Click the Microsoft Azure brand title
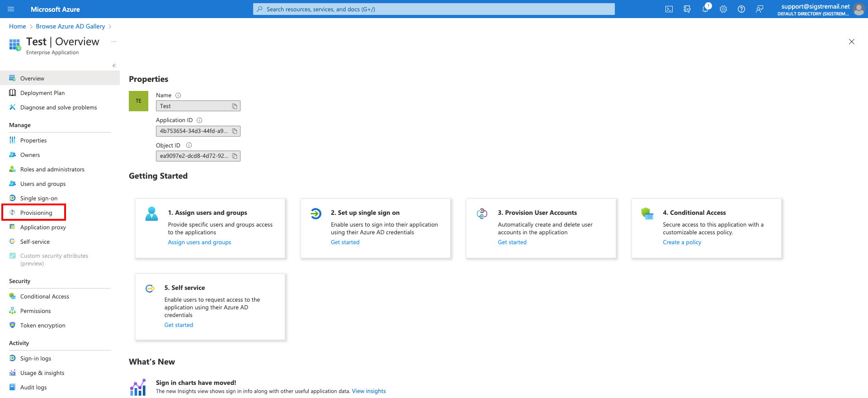Image resolution: width=868 pixels, height=398 pixels. click(x=55, y=9)
